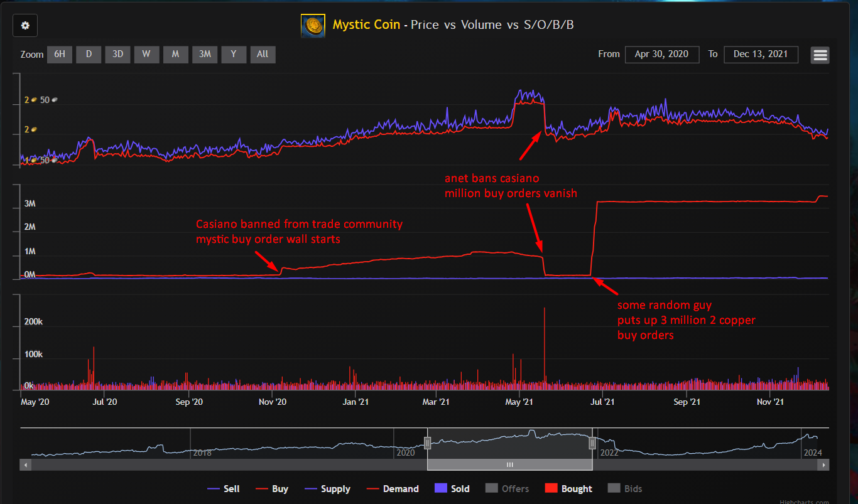Click the 100k volume axis label
The image size is (858, 504).
pos(33,354)
